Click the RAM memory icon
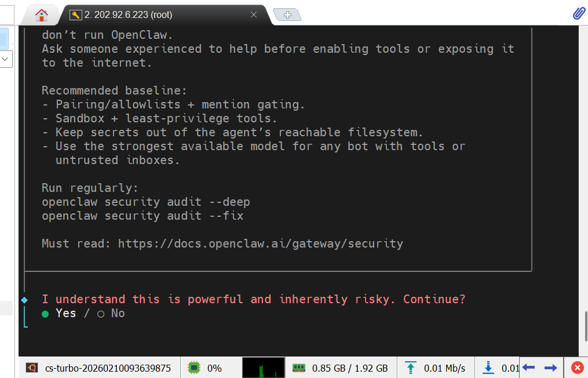The height and width of the screenshot is (378, 588). coord(299,368)
